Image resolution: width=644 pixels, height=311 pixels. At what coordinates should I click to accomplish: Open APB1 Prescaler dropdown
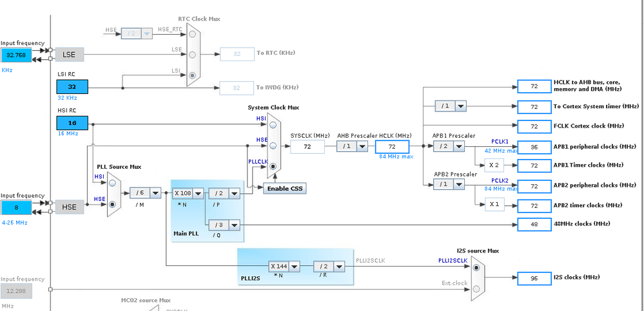pos(459,146)
